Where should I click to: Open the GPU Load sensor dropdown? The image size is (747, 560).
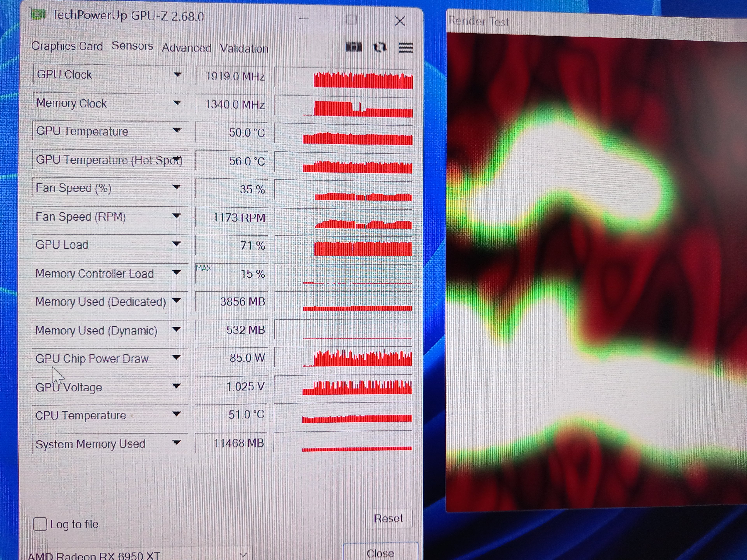click(176, 244)
